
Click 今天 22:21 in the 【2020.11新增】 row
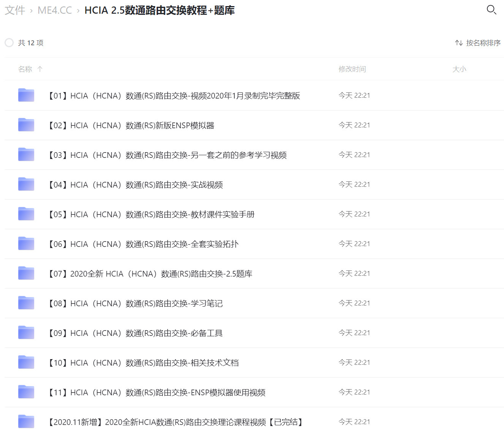354,422
